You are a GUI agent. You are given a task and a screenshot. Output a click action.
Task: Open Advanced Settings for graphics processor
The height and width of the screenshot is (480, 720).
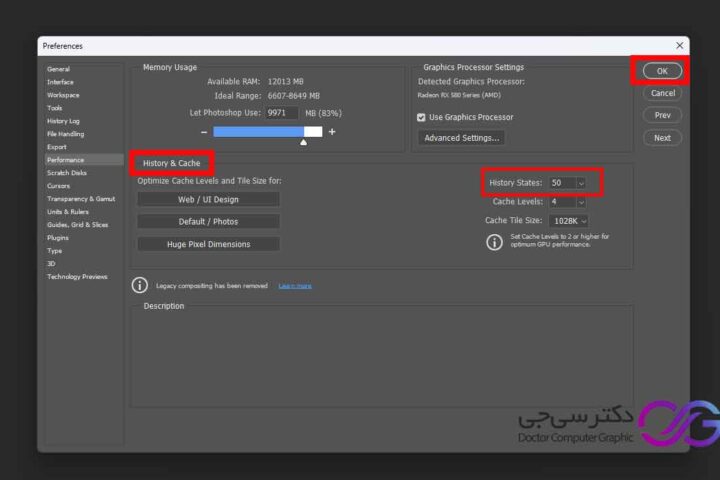(x=461, y=138)
